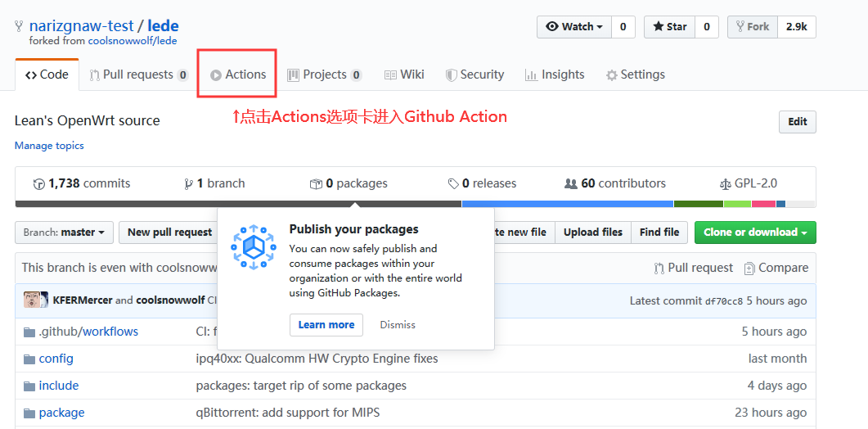Switch to the Actions tab
The image size is (868, 429).
click(237, 75)
